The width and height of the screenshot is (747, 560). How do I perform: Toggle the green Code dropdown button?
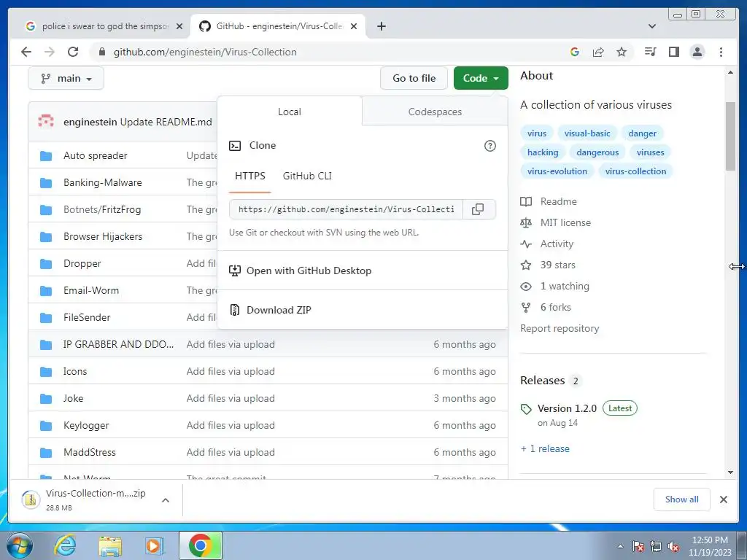coord(481,78)
